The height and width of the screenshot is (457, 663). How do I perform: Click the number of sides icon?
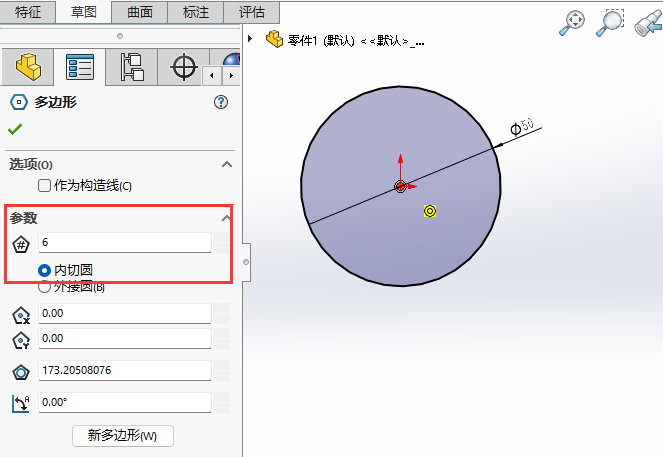click(x=21, y=244)
